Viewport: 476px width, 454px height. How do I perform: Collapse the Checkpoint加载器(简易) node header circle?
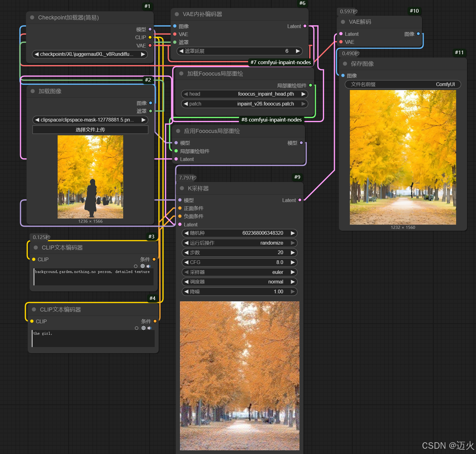click(x=32, y=18)
